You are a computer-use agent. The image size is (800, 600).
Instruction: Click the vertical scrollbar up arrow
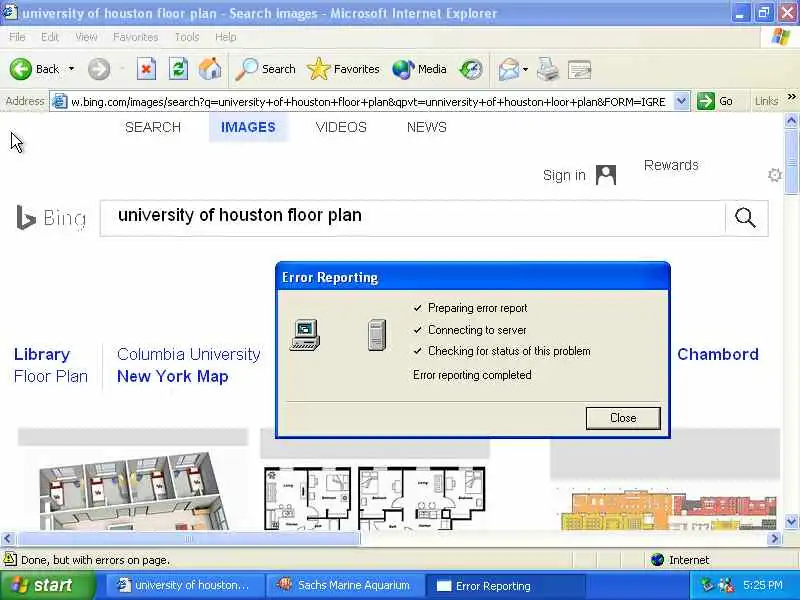(791, 120)
